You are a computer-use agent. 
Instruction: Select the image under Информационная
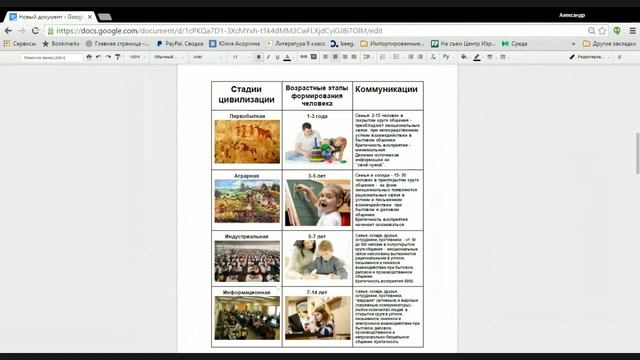pyautogui.click(x=247, y=318)
